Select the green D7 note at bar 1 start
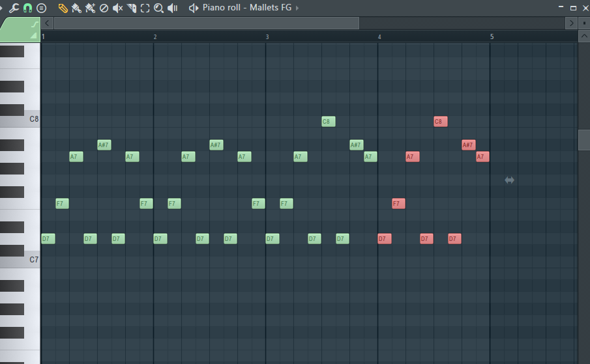 (x=48, y=239)
